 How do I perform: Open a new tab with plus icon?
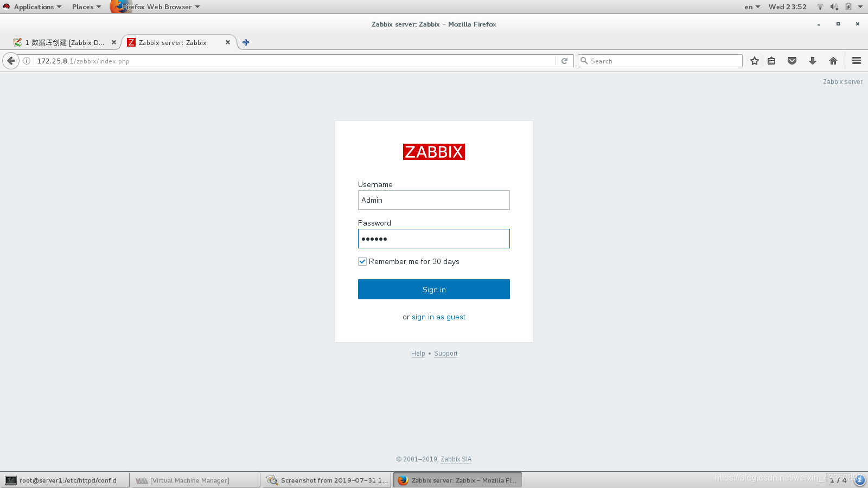tap(246, 42)
